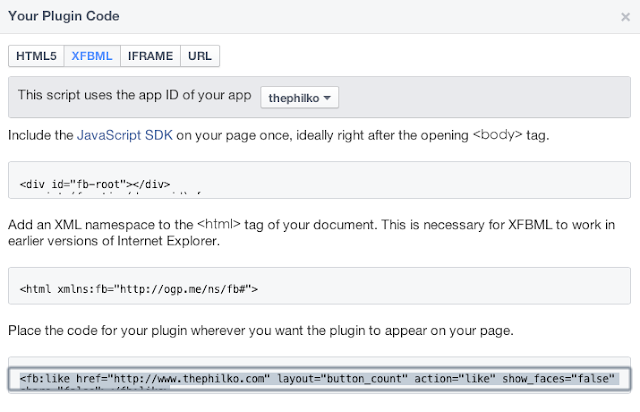Viewport: 640px width, 412px height.
Task: Follow the JavaScript SDK link
Action: pos(125,135)
